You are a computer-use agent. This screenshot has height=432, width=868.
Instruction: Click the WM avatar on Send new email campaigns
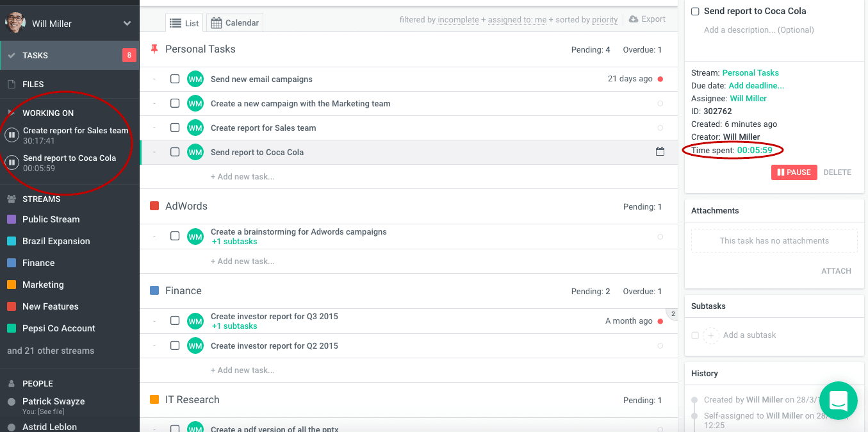195,79
